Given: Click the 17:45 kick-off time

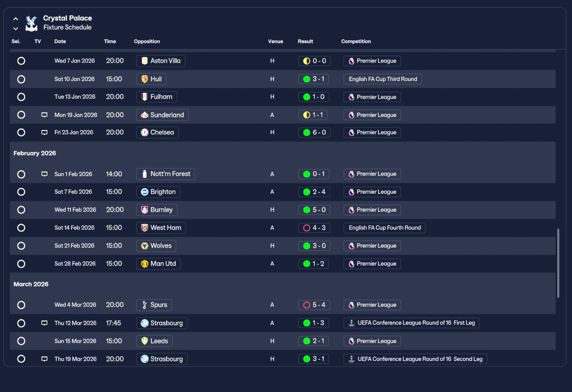Looking at the screenshot, I should pyautogui.click(x=114, y=323).
